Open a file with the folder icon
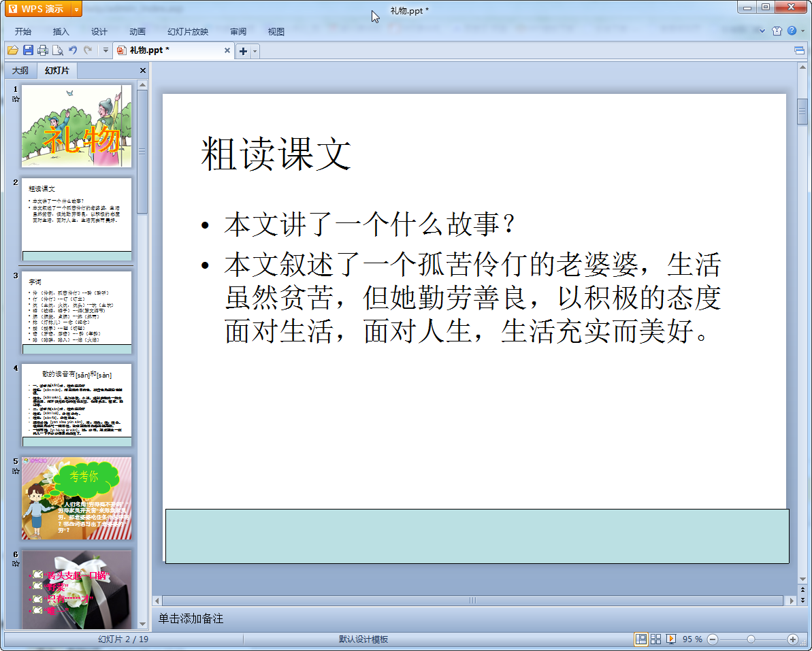This screenshot has height=651, width=812. point(13,50)
